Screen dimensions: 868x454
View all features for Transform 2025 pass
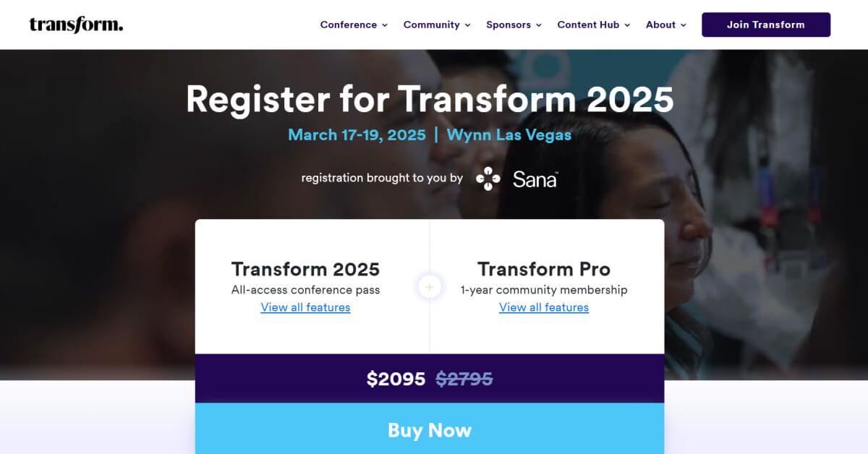tap(305, 307)
